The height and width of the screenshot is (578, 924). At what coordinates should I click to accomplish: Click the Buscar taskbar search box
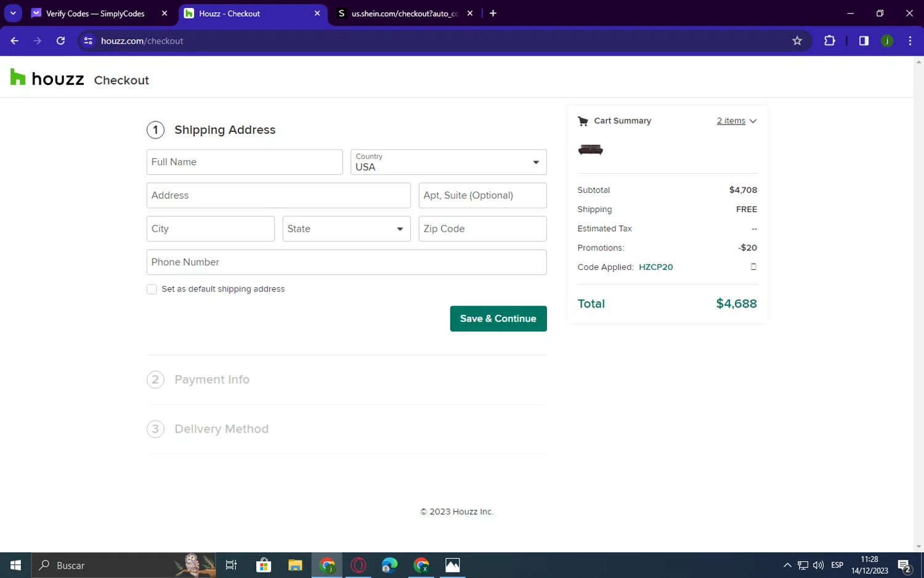(x=123, y=565)
